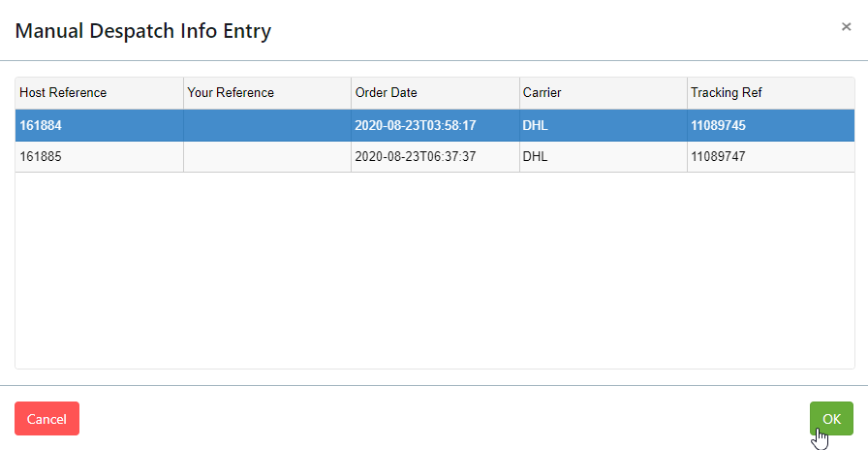Click the DHL carrier cell for order 161885

point(604,157)
